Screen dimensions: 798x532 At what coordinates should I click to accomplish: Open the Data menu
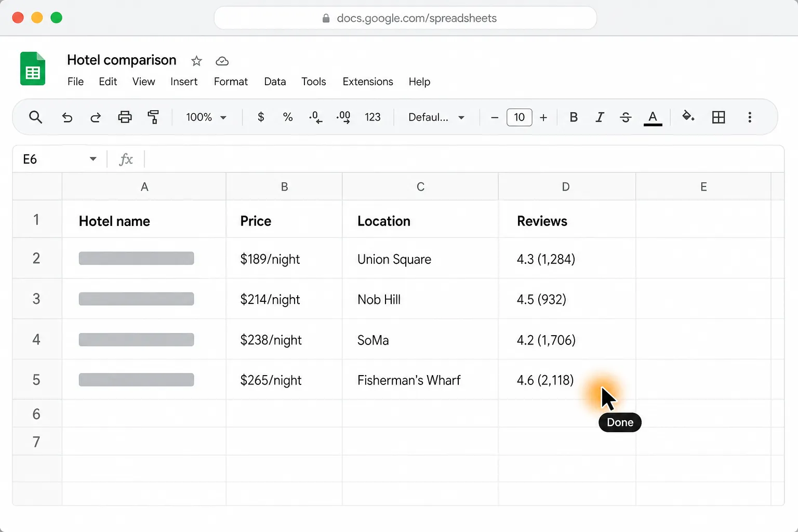[275, 82]
